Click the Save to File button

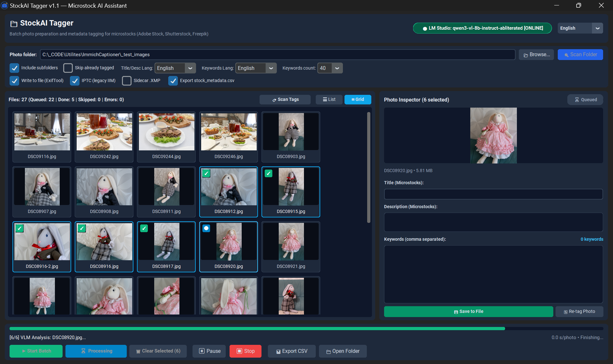coord(468,312)
